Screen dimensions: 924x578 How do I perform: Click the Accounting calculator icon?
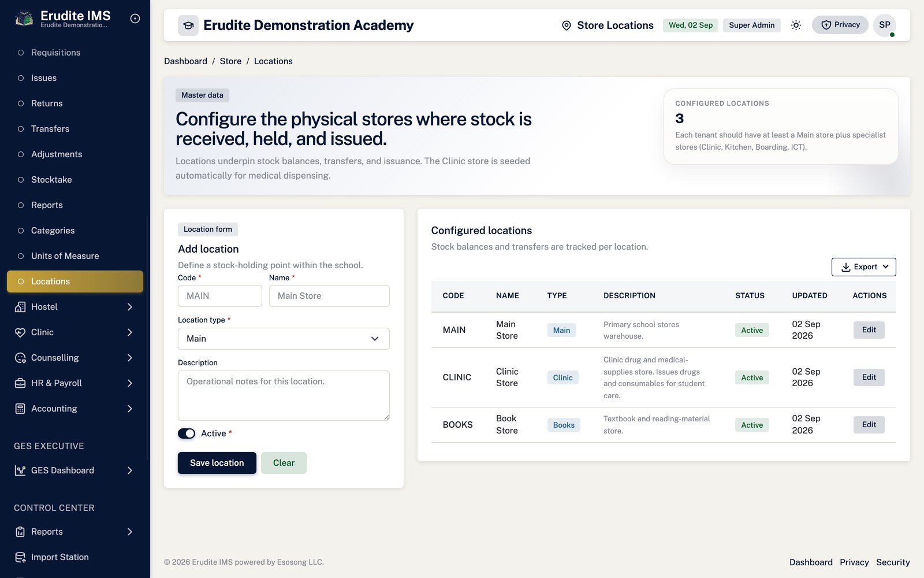pos(20,409)
